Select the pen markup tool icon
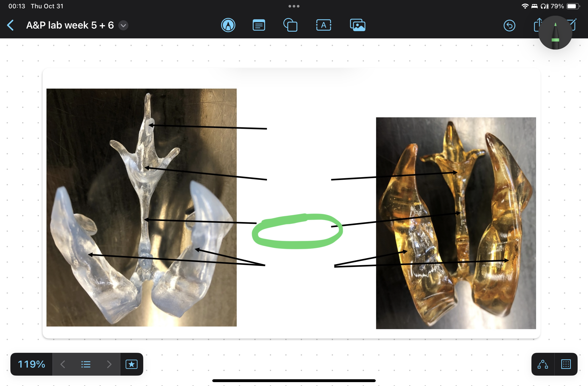This screenshot has height=386, width=588. 228,25
